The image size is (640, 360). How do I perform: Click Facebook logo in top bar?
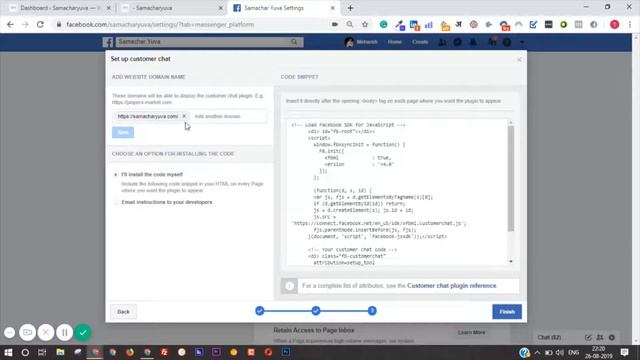[108, 42]
